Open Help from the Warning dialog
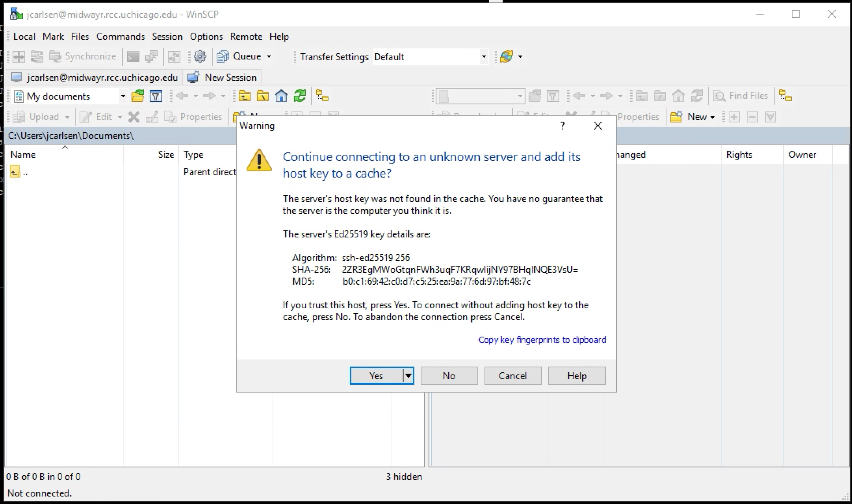 (x=577, y=376)
